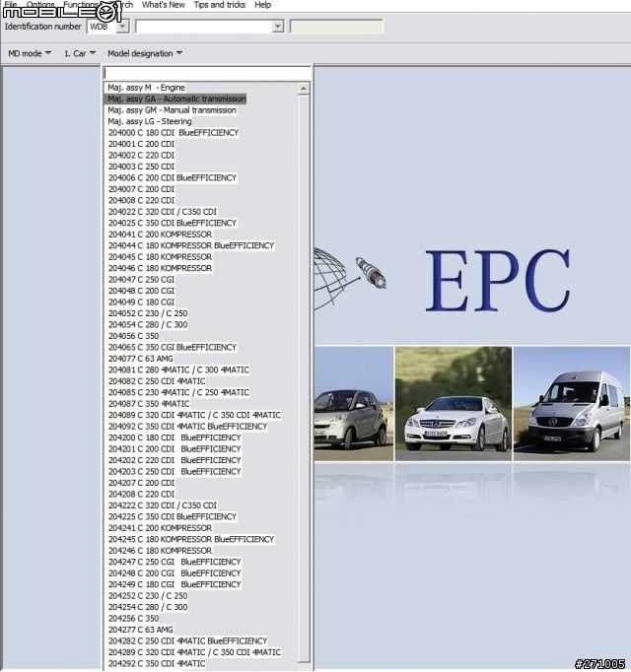The image size is (631, 672).
Task: Click the model search text field
Action: pos(207,73)
